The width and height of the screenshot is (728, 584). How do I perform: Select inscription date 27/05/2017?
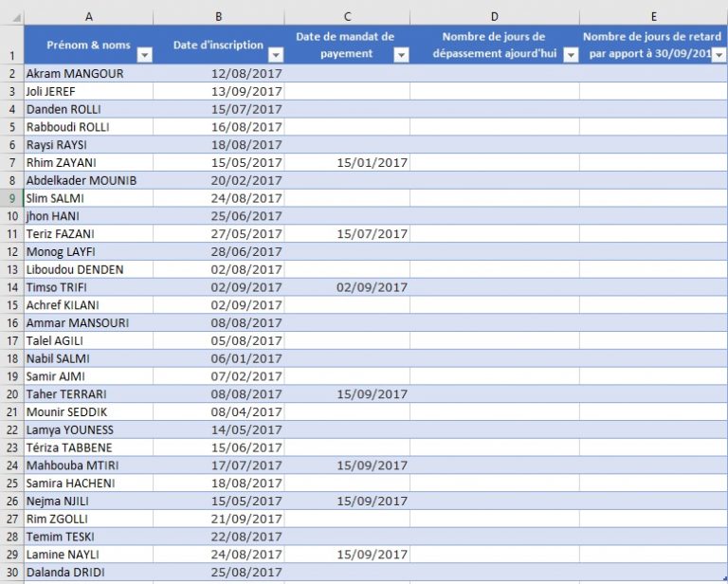[x=219, y=234]
